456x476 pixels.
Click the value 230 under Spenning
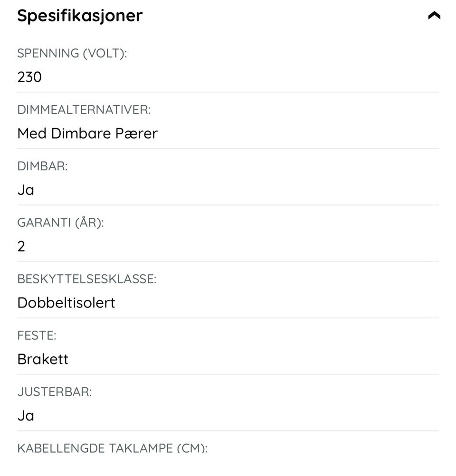pos(29,77)
